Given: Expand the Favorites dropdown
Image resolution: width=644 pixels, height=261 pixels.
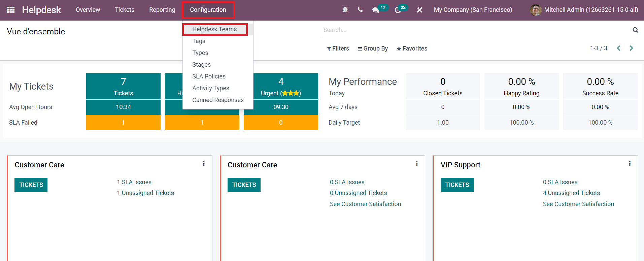Looking at the screenshot, I should coord(412,48).
